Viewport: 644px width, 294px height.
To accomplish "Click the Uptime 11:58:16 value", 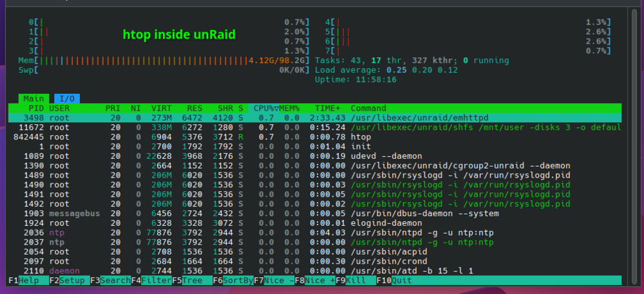I will tap(376, 80).
